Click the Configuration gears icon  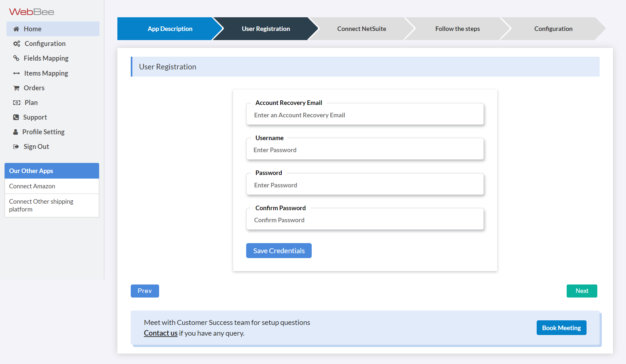click(x=17, y=44)
